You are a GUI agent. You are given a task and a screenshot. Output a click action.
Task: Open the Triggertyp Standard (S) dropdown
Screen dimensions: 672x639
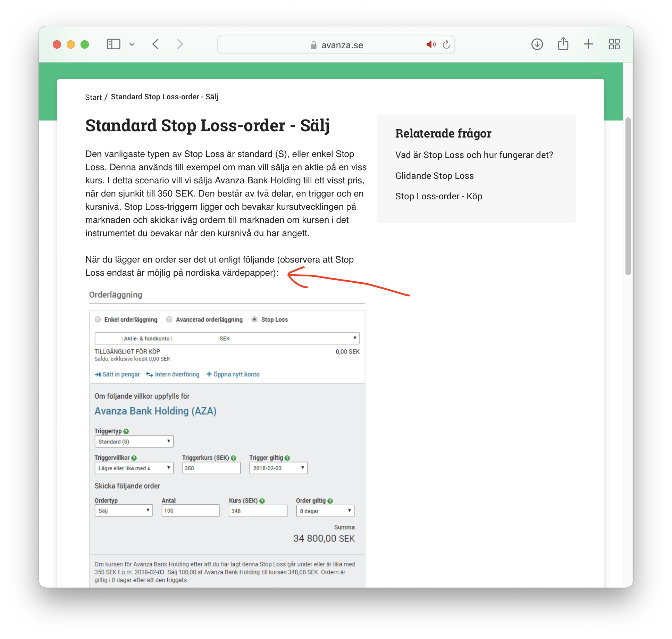coord(134,441)
